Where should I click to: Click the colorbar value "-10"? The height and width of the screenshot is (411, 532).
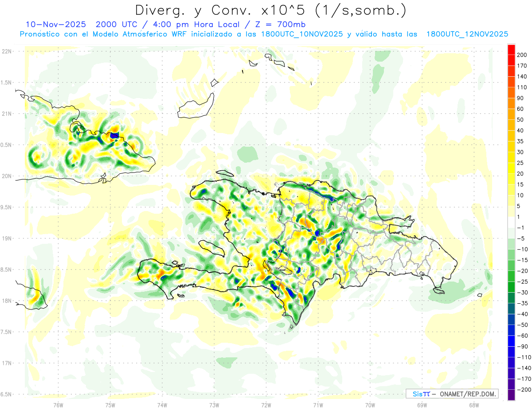[523, 249]
